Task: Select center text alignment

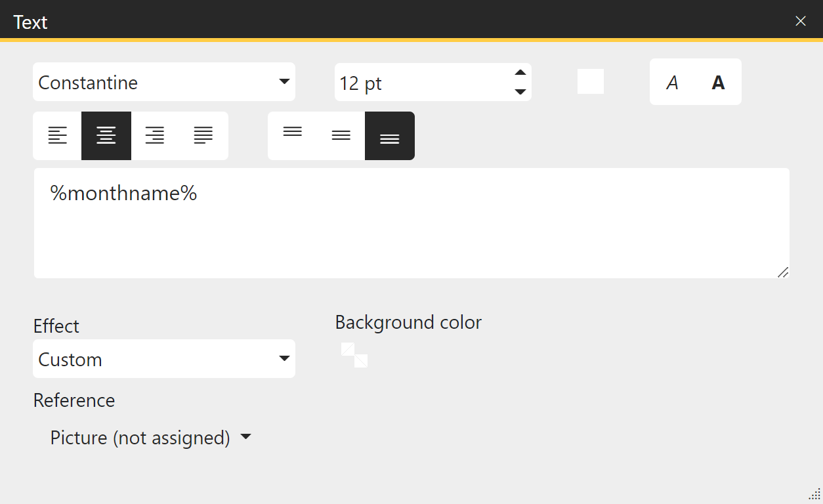Action: 106,136
